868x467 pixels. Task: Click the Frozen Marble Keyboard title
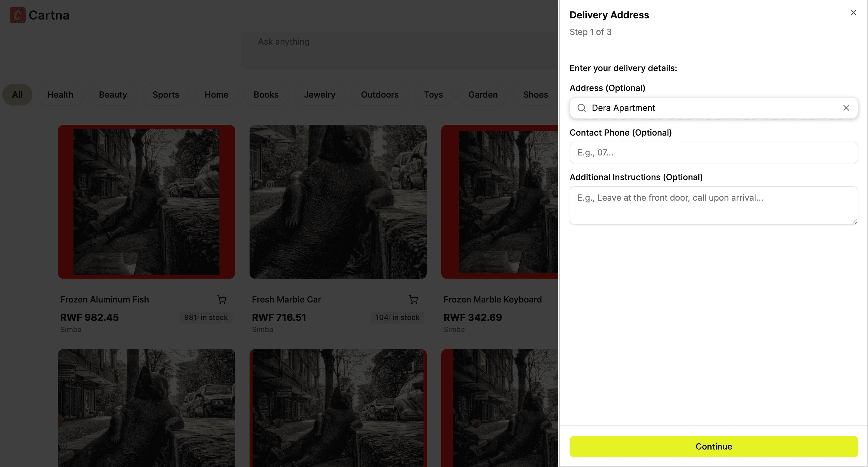click(492, 299)
